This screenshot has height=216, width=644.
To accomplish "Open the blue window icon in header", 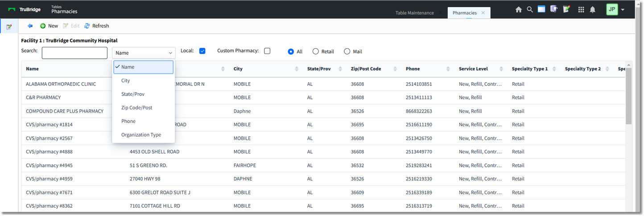I will tap(541, 9).
